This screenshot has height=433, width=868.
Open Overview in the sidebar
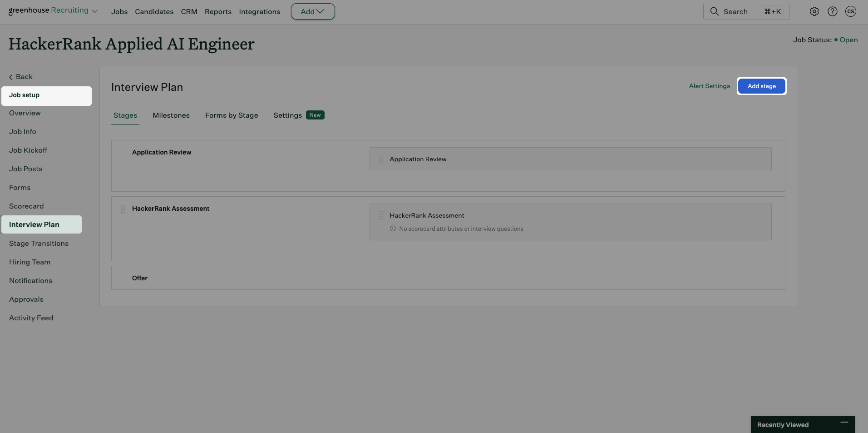point(25,113)
